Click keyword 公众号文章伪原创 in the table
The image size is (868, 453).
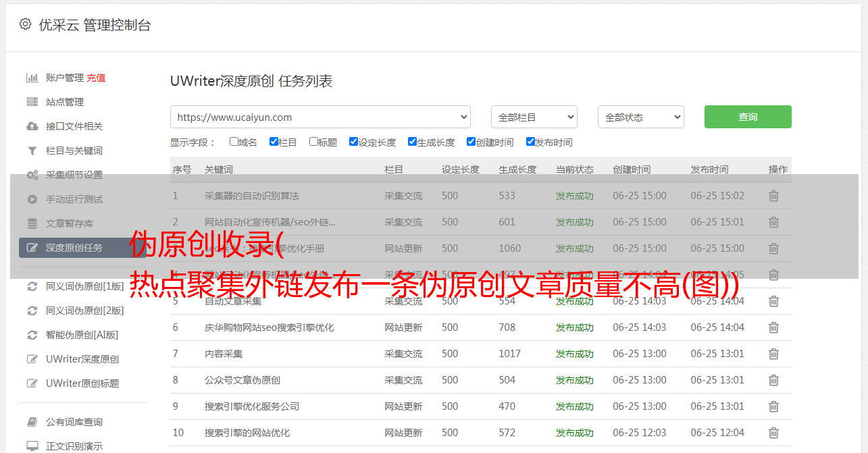[242, 380]
